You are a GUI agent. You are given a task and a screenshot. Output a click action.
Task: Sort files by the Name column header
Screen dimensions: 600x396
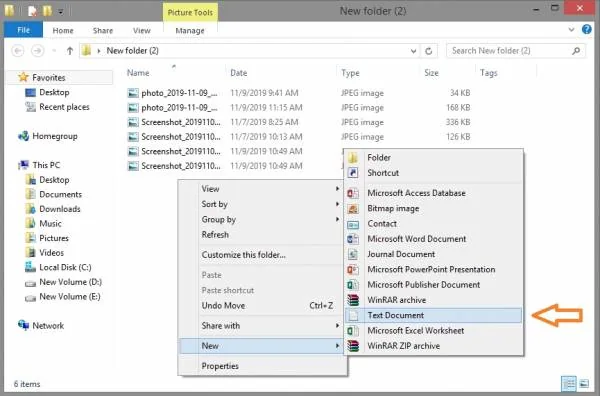[x=138, y=73]
